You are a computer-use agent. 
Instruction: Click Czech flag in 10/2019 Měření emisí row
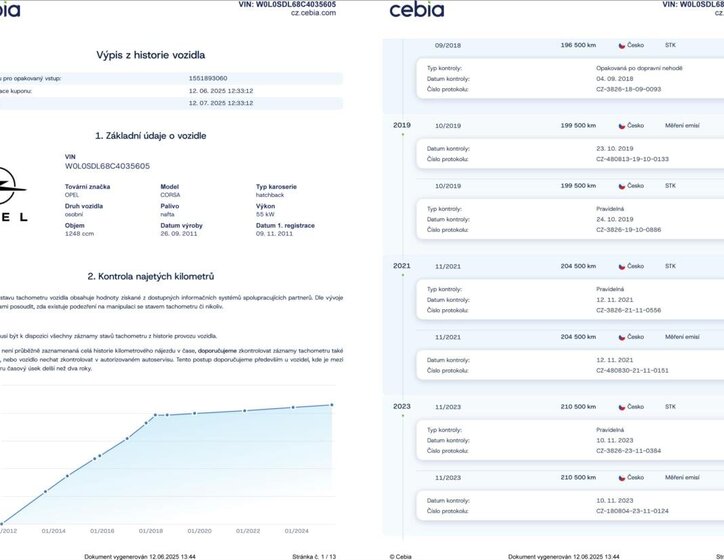[x=622, y=125]
